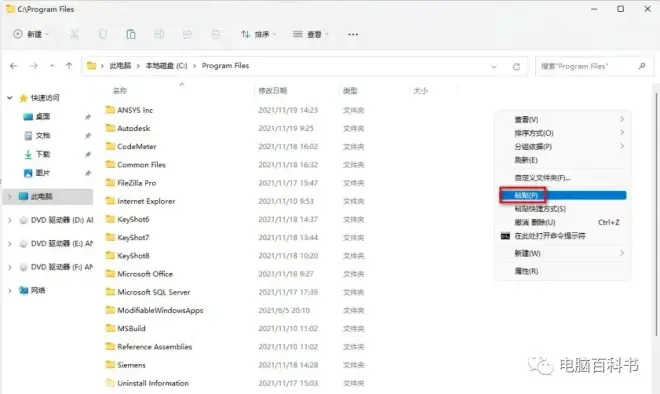Open the three-dot more options menu

pyautogui.click(x=353, y=34)
